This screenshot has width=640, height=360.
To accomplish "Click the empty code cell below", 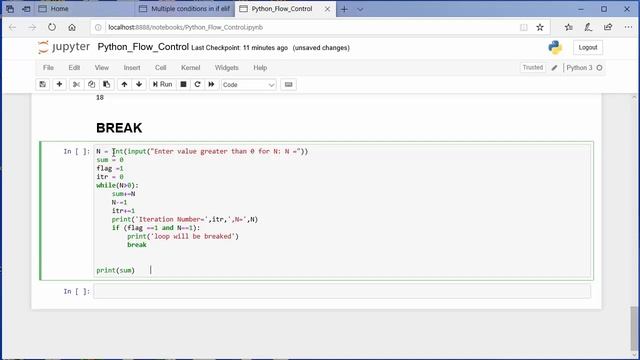I will click(x=342, y=291).
